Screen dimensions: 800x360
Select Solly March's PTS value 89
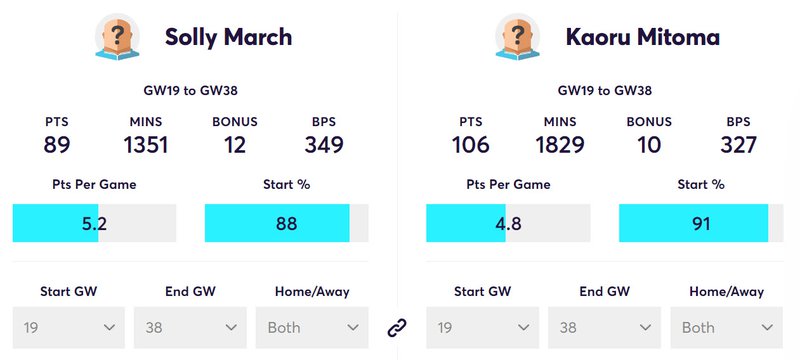(x=57, y=145)
